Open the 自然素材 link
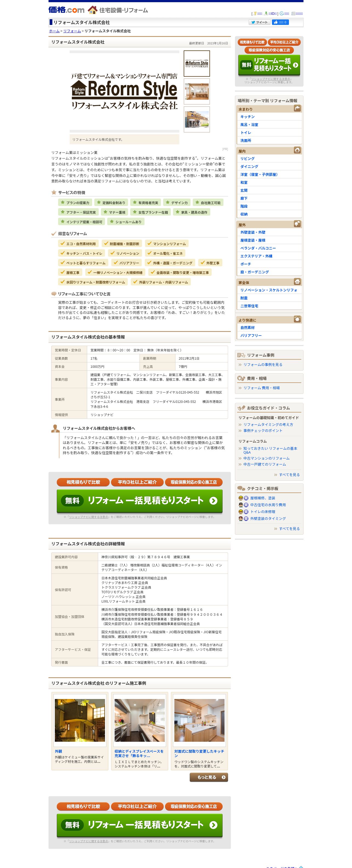The width and height of the screenshot is (352, 868). click(248, 328)
